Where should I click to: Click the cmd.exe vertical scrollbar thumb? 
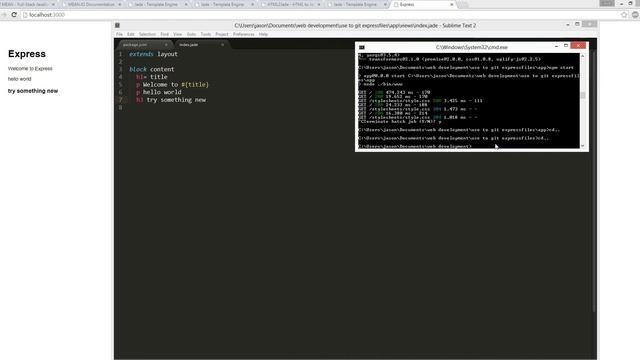(x=582, y=96)
